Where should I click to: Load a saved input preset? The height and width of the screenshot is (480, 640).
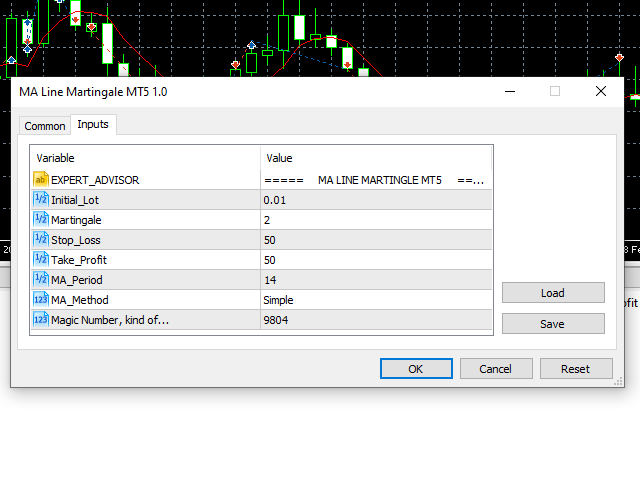553,293
